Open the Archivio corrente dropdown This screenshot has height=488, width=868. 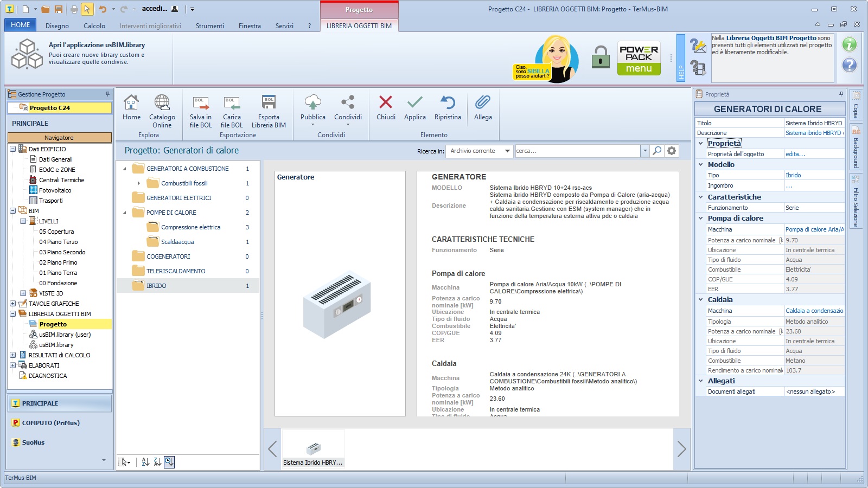480,151
